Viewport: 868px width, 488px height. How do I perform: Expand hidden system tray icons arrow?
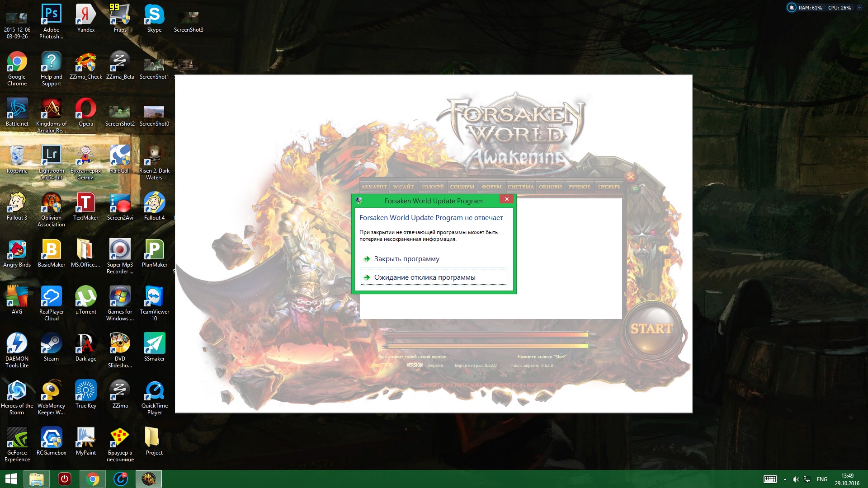click(785, 479)
